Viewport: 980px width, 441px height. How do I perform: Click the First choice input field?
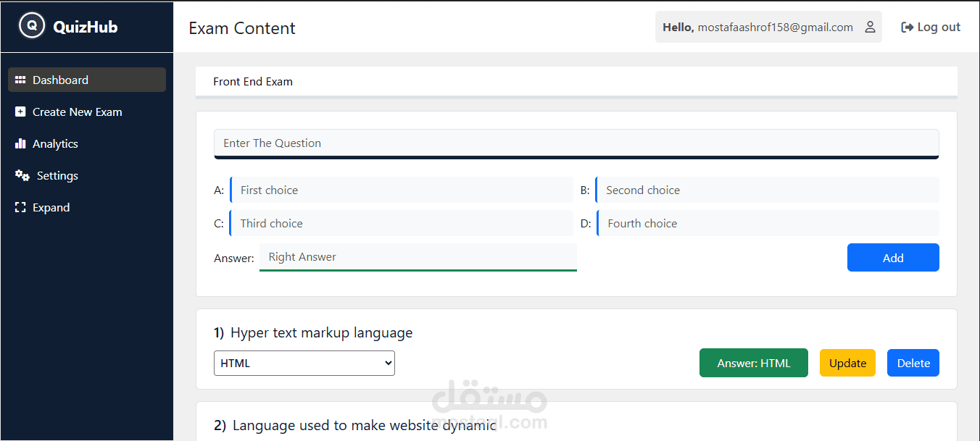tap(402, 190)
